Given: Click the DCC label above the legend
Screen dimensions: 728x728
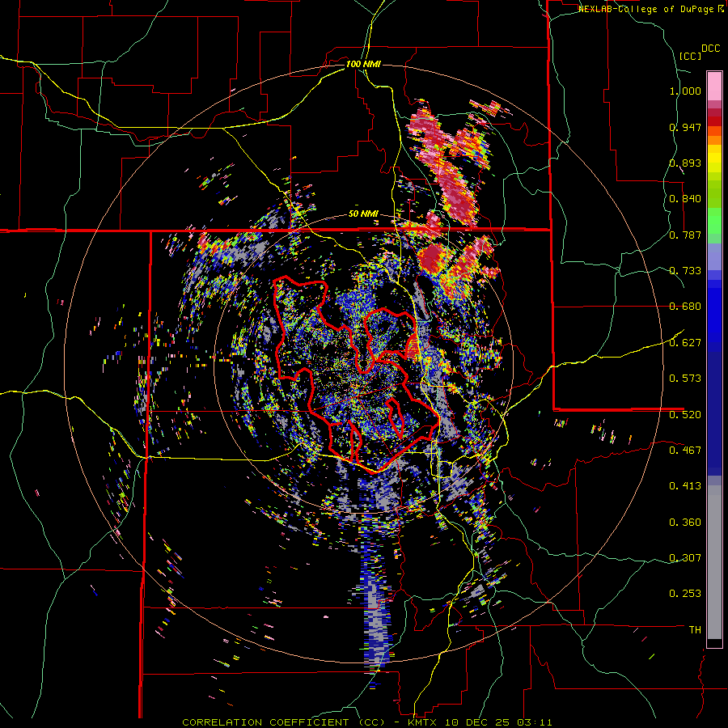Looking at the screenshot, I should [710, 49].
